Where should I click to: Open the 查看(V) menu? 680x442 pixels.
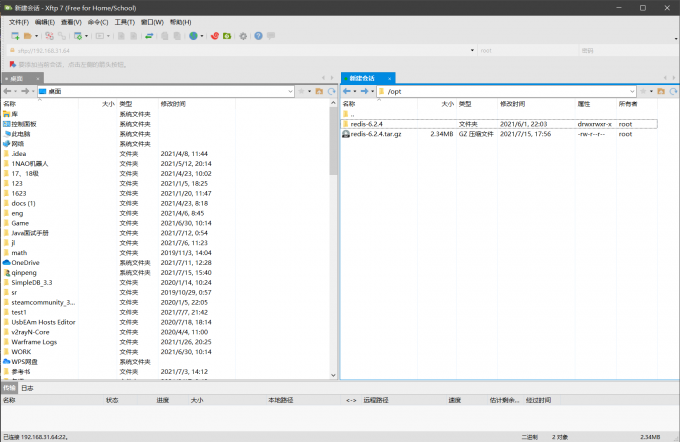(71, 22)
